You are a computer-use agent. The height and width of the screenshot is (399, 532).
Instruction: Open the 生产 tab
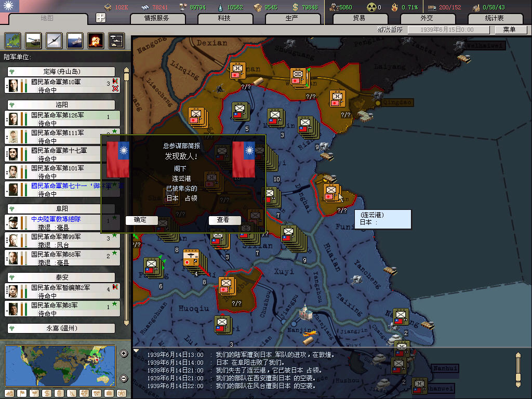(x=292, y=18)
